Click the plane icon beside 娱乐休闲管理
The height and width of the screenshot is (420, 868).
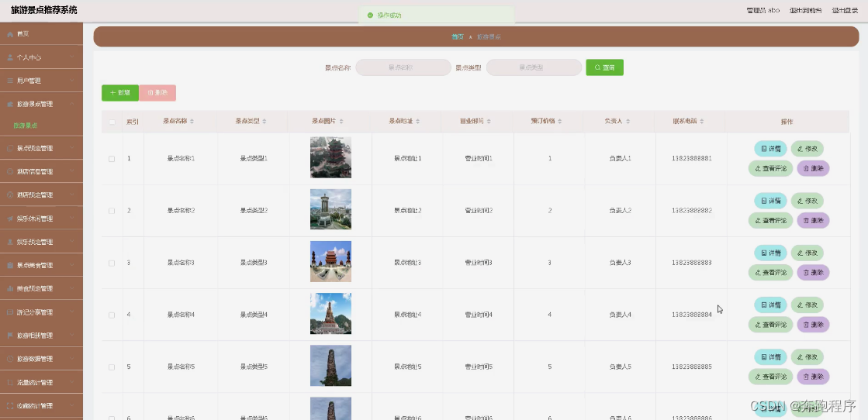[10, 219]
